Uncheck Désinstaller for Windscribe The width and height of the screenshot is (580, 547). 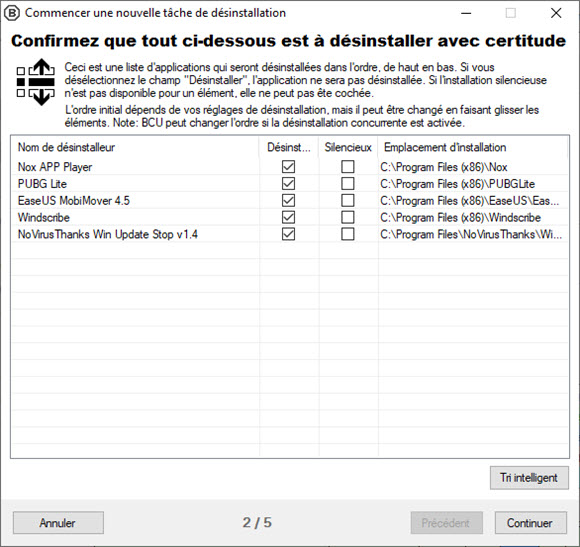coord(288,217)
